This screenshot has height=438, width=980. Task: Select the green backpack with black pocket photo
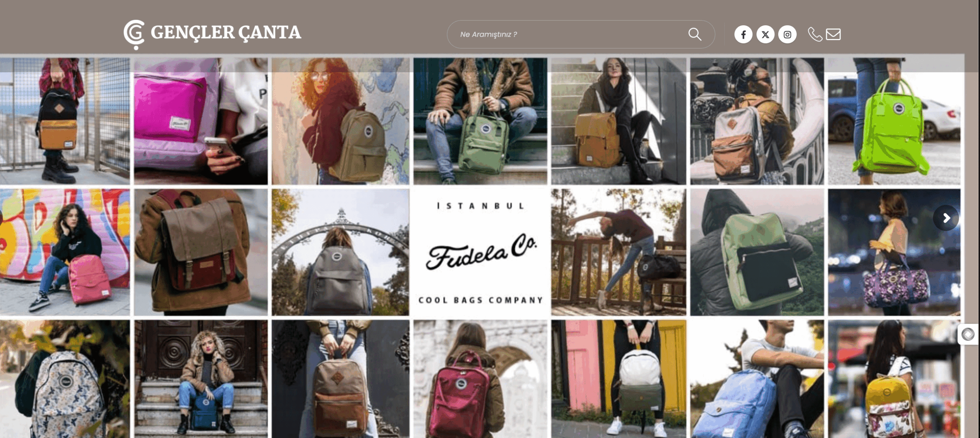click(757, 252)
